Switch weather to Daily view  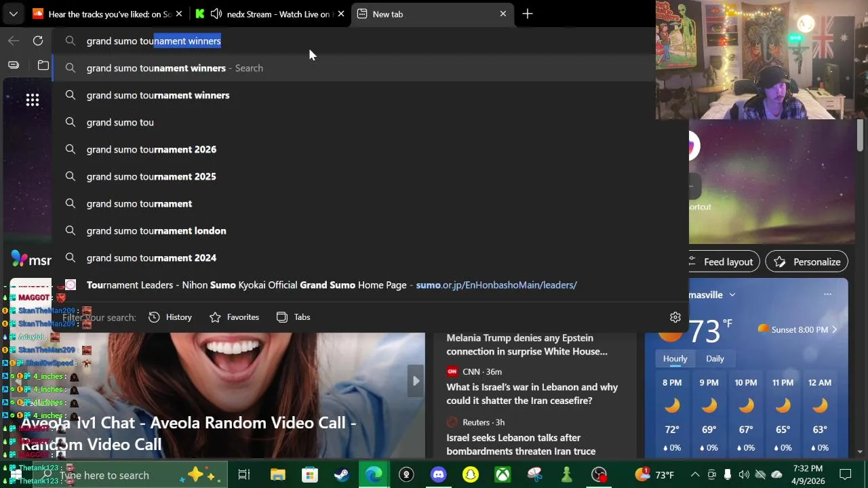[x=715, y=359]
